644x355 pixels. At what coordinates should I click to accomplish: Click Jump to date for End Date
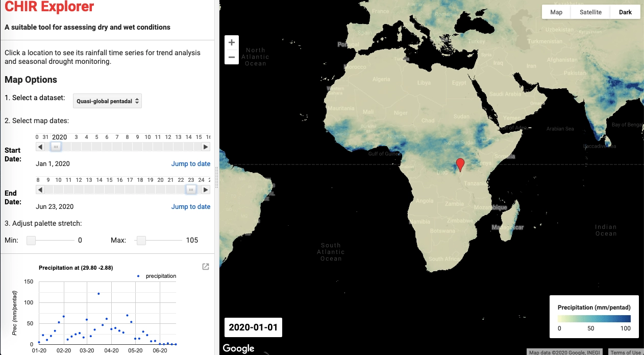pyautogui.click(x=190, y=207)
